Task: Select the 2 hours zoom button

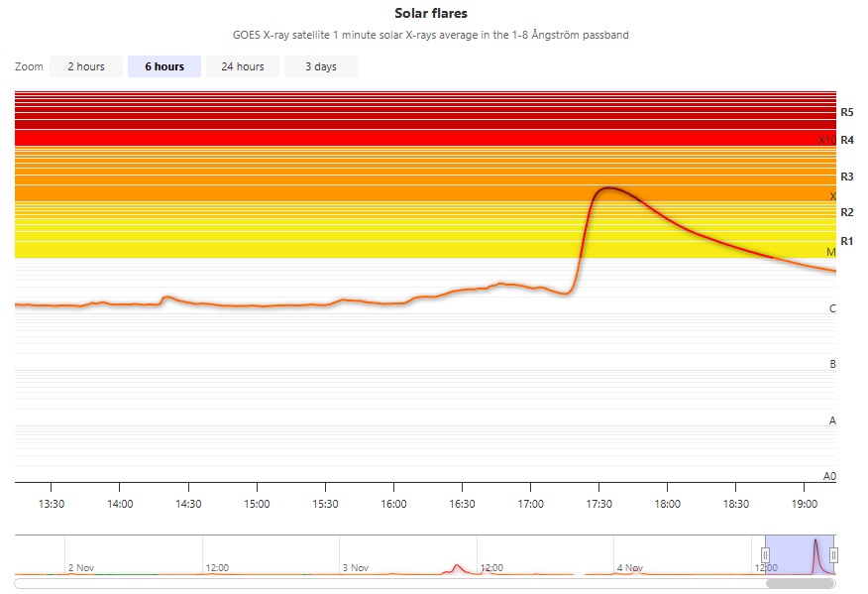Action: 85,66
